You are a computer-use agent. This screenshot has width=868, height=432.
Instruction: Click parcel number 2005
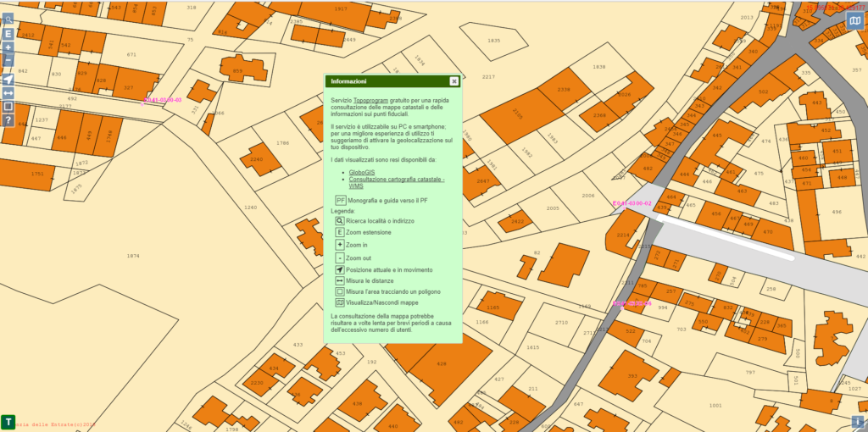(553, 208)
